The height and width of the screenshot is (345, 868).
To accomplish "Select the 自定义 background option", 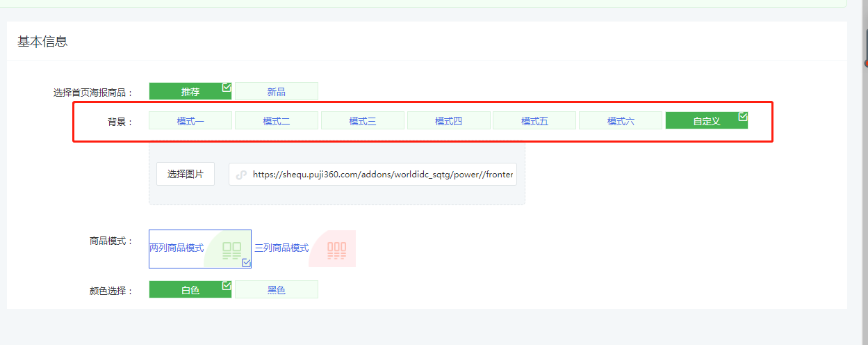I will 707,120.
